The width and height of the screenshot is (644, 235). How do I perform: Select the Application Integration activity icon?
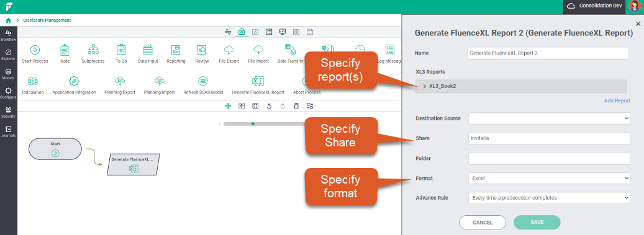pos(74,81)
